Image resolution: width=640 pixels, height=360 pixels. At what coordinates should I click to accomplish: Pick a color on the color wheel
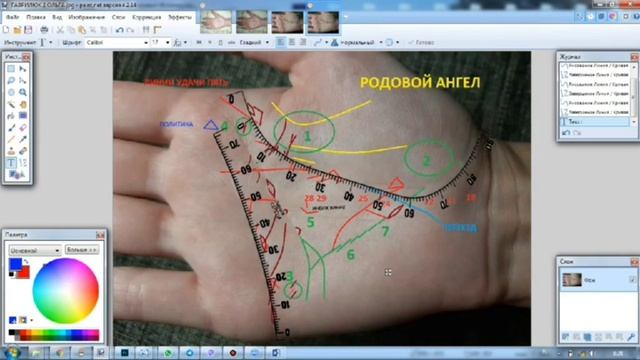[65, 291]
